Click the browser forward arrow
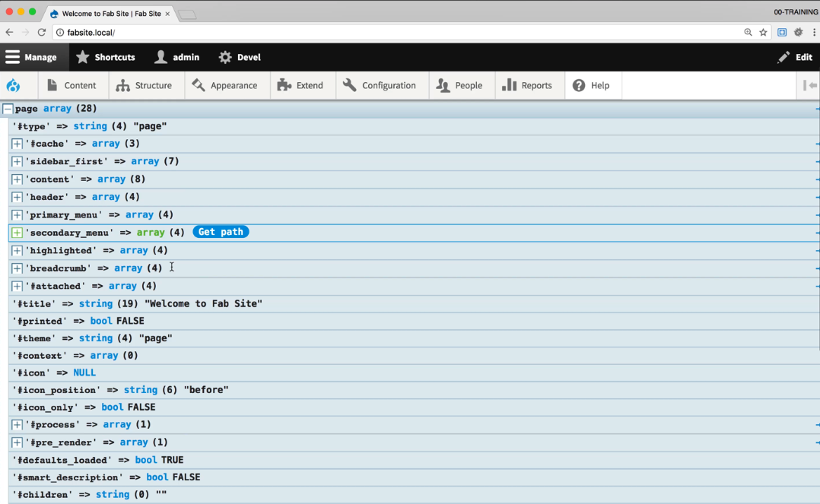Viewport: 820px width, 504px height. coord(26,33)
